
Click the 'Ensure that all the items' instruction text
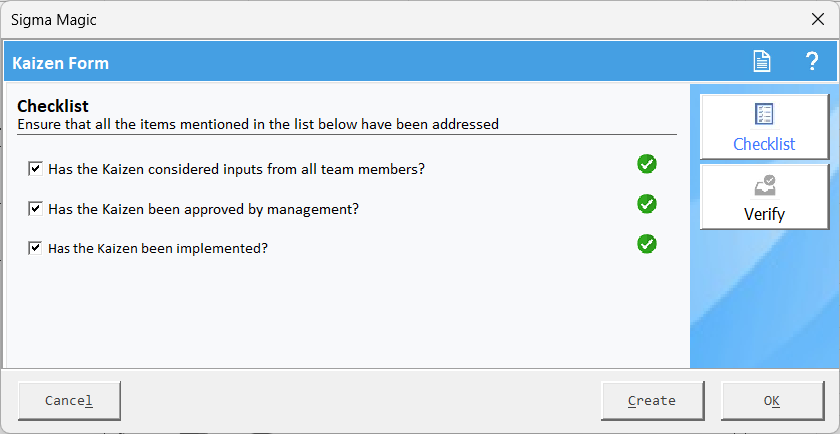pos(258,124)
